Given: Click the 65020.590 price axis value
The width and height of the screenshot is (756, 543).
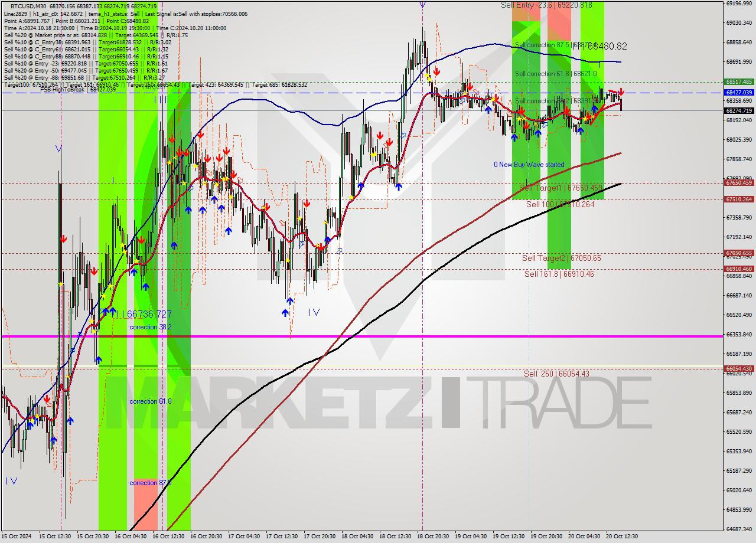Looking at the screenshot, I should [x=739, y=490].
